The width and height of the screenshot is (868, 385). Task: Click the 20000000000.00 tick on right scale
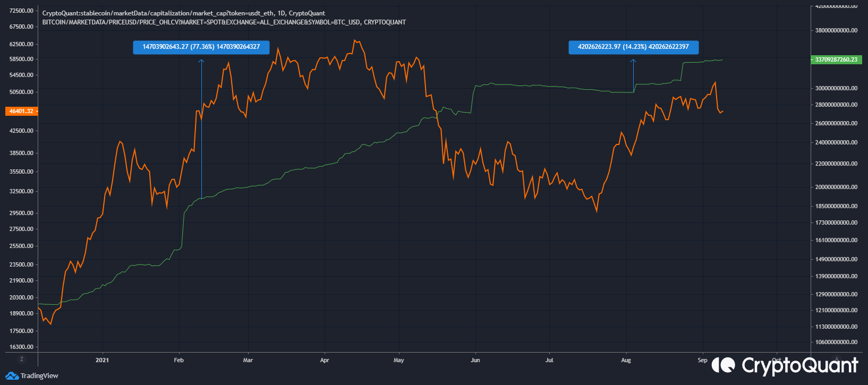pyautogui.click(x=836, y=187)
